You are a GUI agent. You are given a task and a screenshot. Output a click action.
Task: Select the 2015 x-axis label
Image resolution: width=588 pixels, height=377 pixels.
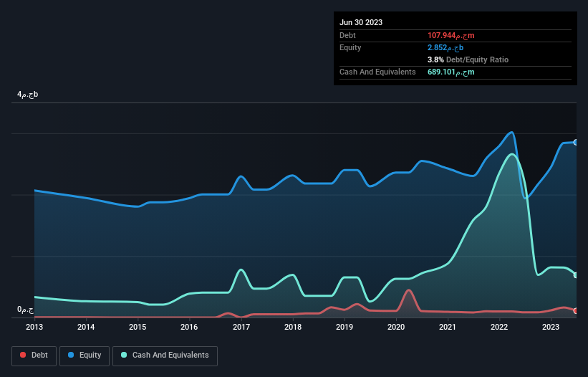click(138, 327)
